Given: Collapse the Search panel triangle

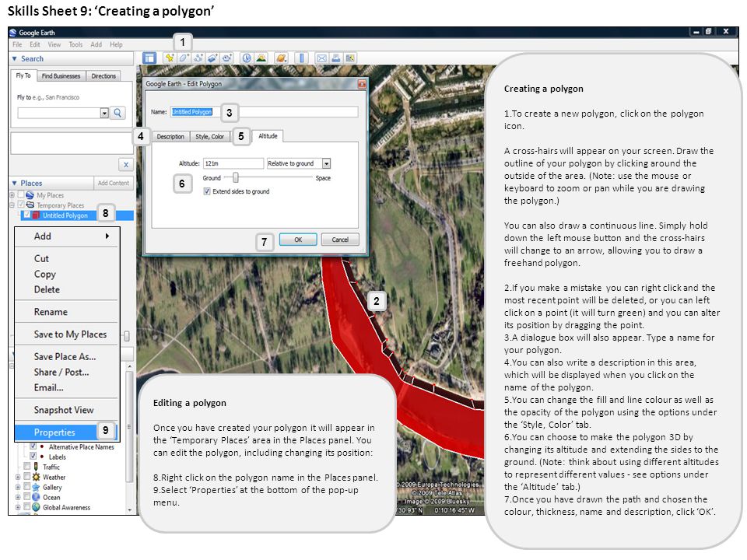Looking at the screenshot, I should pos(14,58).
